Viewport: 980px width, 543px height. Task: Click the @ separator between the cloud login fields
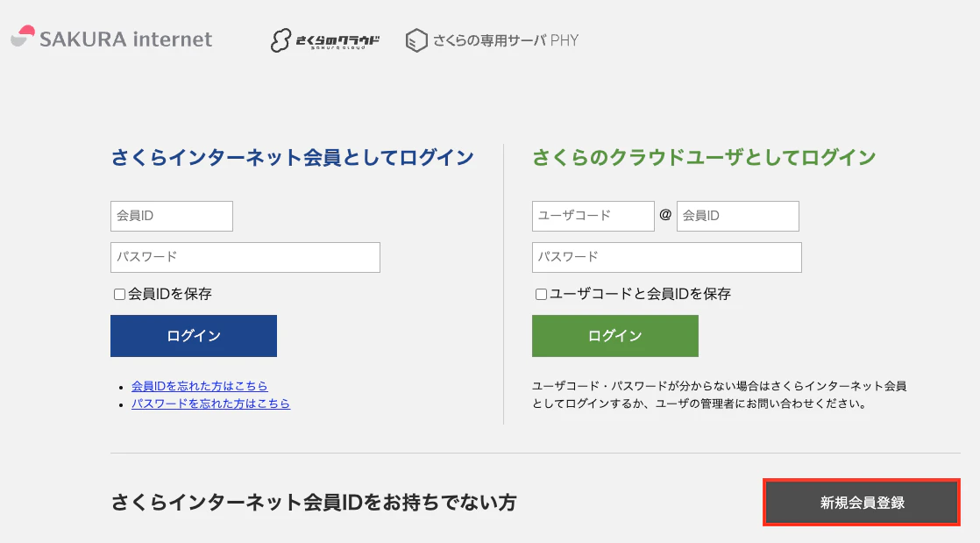tap(664, 215)
